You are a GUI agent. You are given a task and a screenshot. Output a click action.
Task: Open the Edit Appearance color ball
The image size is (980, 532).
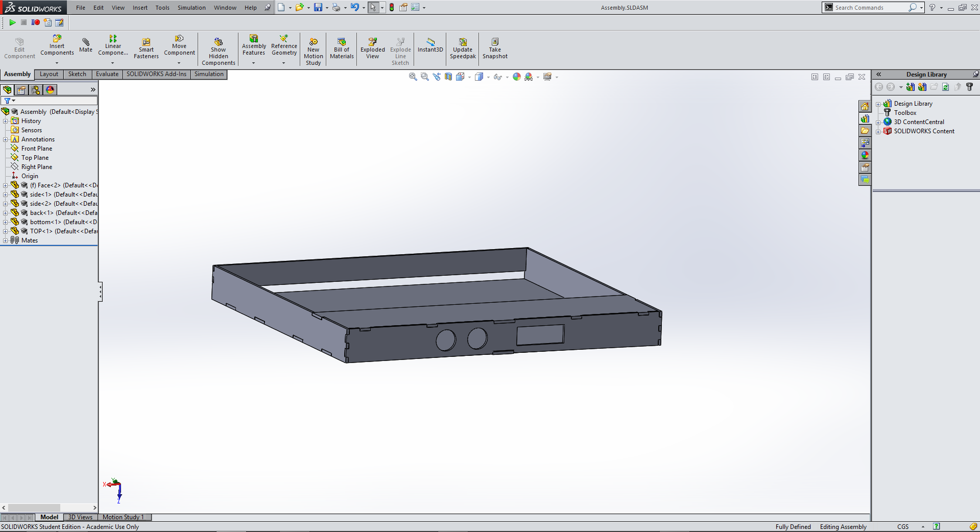pos(517,77)
